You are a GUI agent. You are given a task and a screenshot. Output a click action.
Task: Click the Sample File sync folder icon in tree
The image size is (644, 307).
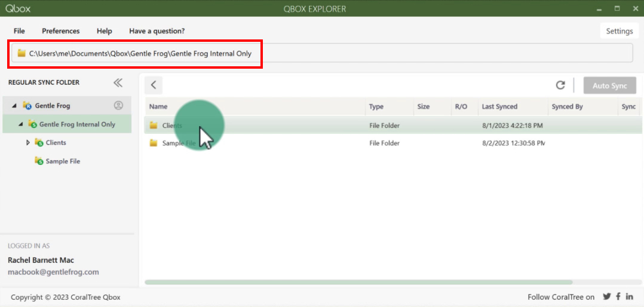[x=39, y=161]
